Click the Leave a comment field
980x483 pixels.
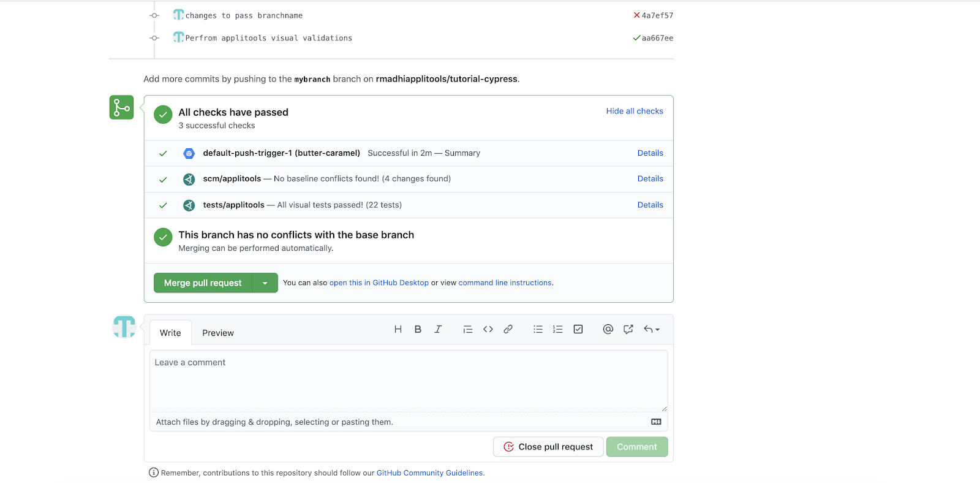tap(409, 380)
